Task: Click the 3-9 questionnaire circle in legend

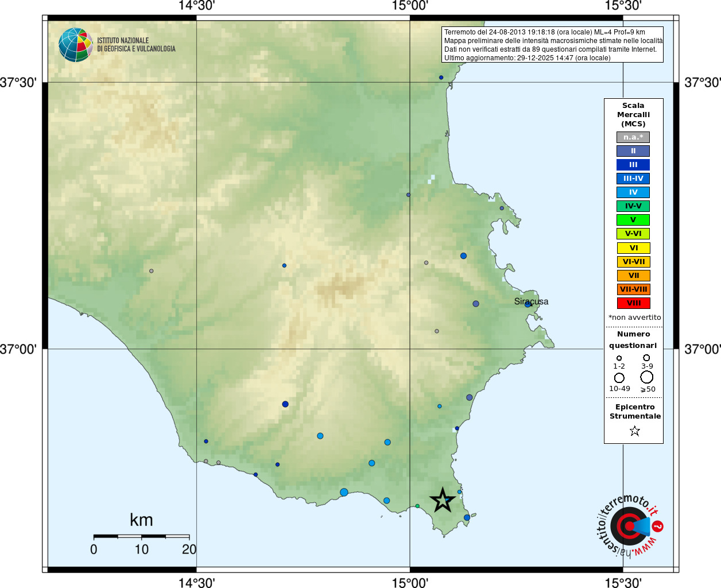Action: tap(646, 358)
